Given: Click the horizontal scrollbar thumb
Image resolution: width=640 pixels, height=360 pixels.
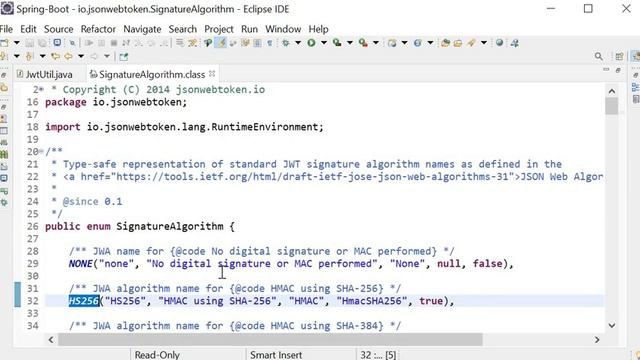Looking at the screenshot, I should point(270,339).
